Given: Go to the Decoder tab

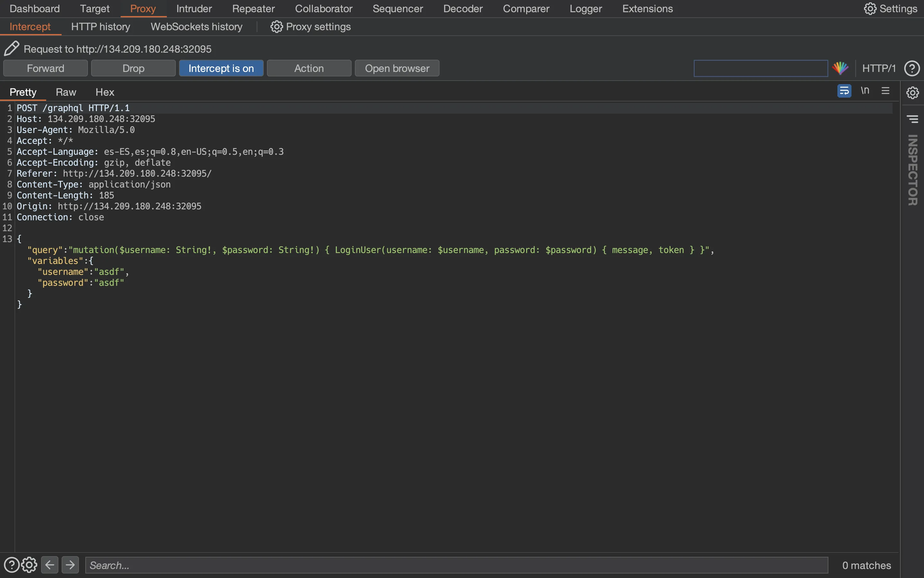Looking at the screenshot, I should [x=463, y=8].
